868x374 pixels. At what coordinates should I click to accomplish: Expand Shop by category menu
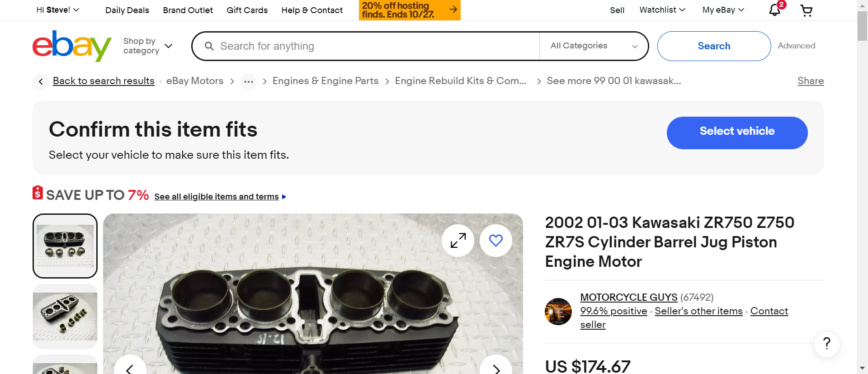tap(148, 46)
